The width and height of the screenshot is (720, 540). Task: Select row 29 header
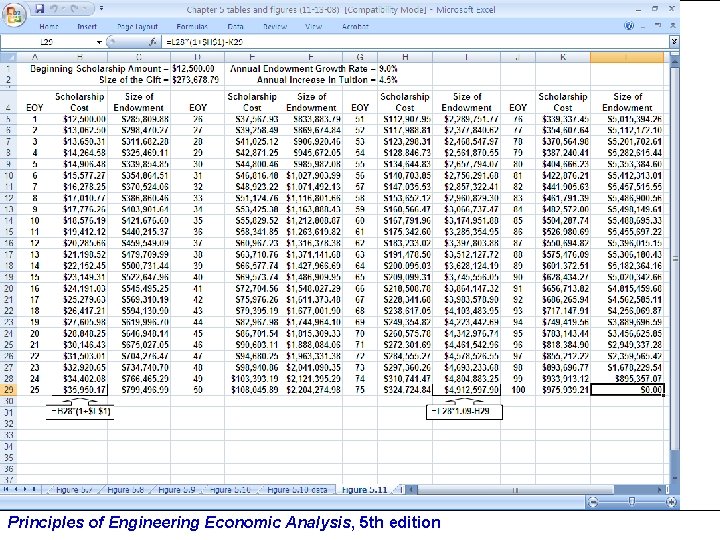coord(9,390)
